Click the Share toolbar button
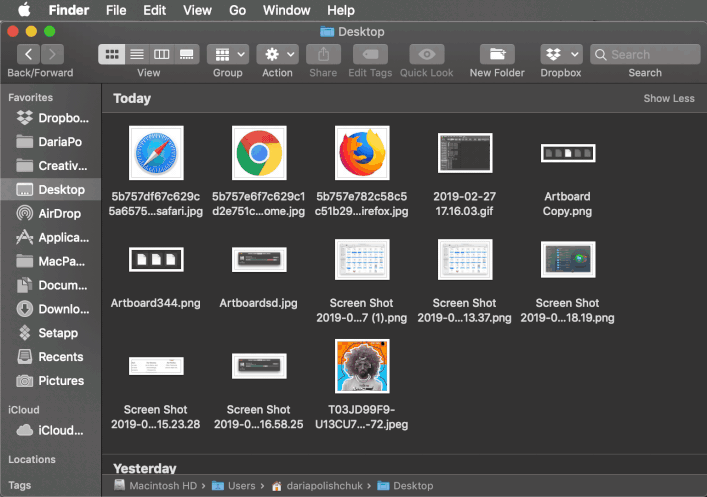Screen dimensions: 707x497 coord(323,55)
